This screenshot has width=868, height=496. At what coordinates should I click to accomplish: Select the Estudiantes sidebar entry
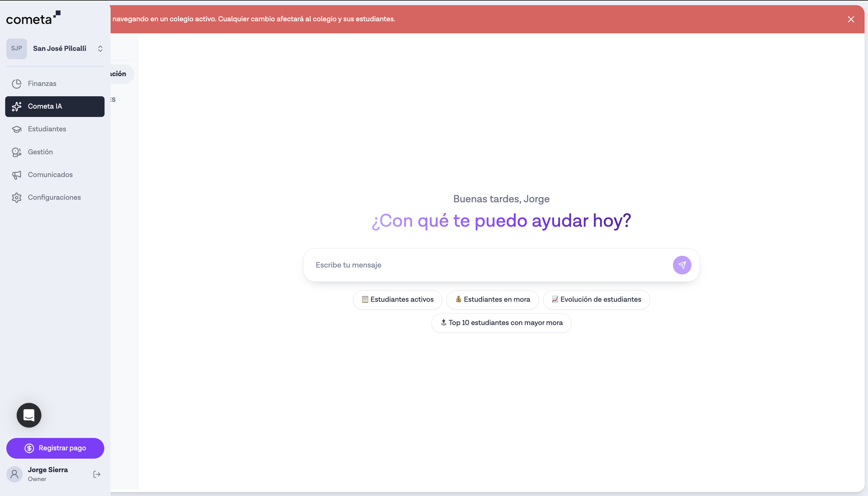(x=47, y=129)
